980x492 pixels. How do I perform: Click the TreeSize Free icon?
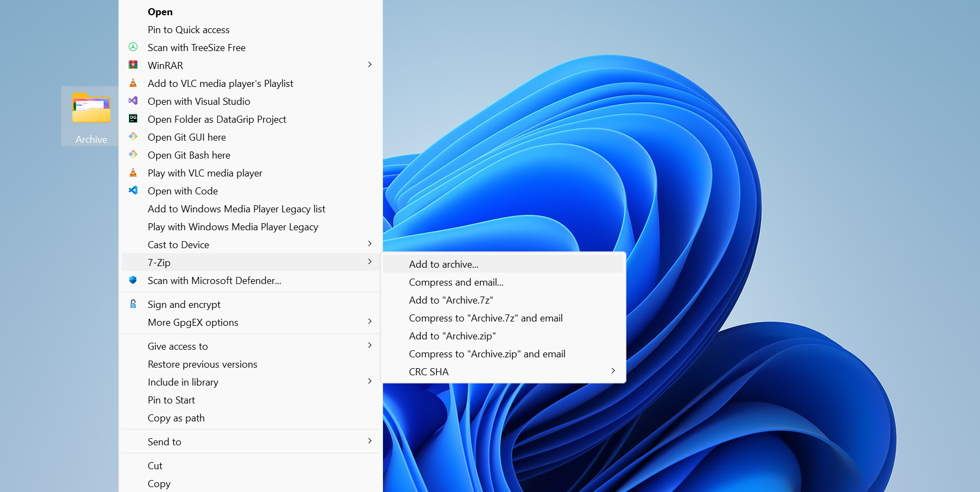[x=133, y=47]
